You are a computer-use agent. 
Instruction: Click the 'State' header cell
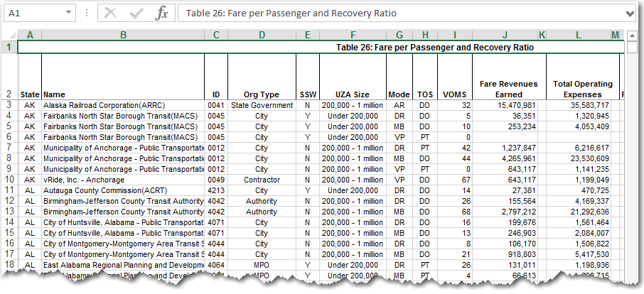[x=30, y=76]
